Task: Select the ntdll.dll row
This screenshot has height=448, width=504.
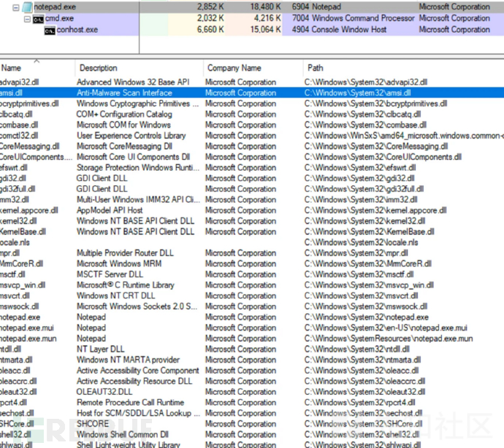Action: click(252, 349)
